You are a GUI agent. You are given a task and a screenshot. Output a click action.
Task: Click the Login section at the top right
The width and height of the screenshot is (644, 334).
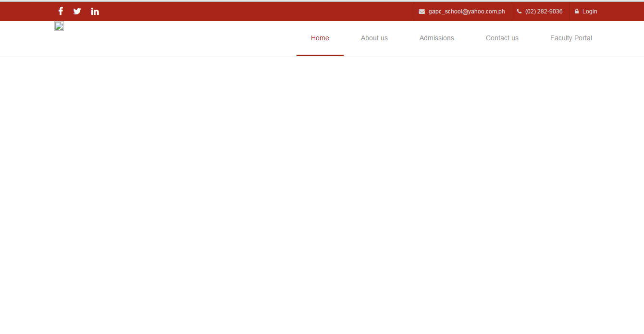(585, 11)
